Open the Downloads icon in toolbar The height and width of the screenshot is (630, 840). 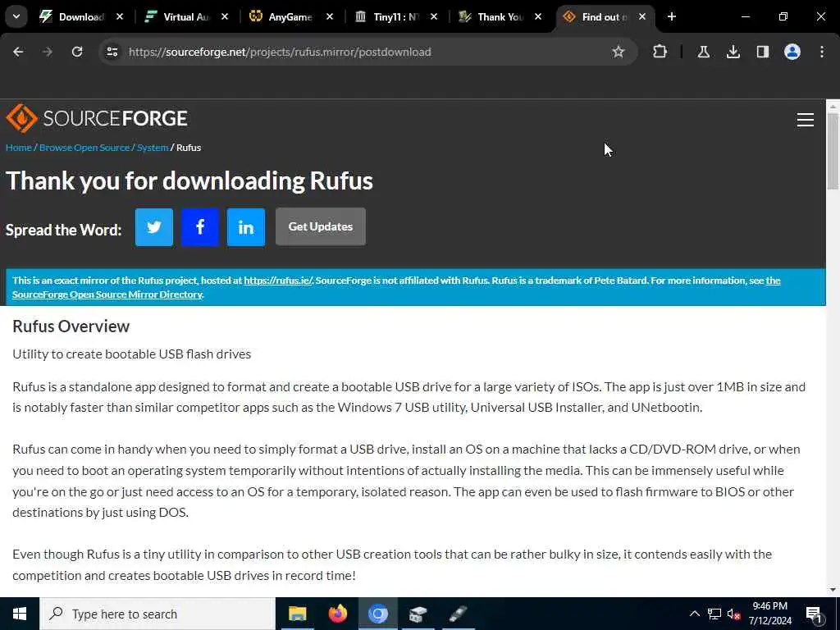click(733, 52)
